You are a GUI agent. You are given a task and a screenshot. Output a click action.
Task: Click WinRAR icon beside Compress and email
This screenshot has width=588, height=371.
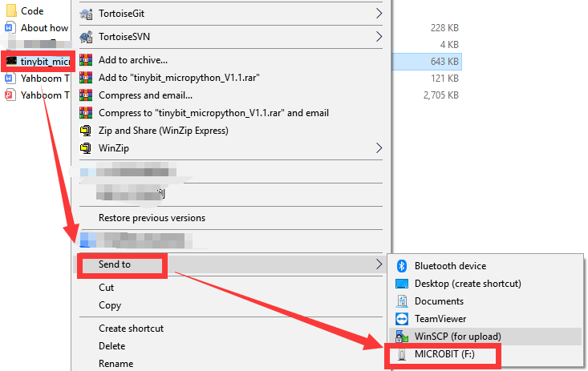click(x=86, y=95)
